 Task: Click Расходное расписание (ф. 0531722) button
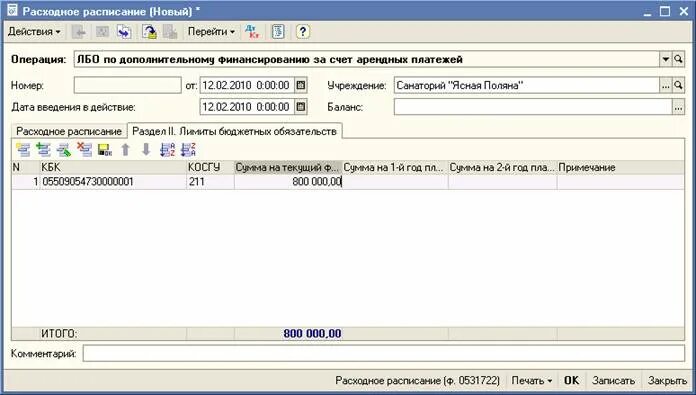coord(417,380)
